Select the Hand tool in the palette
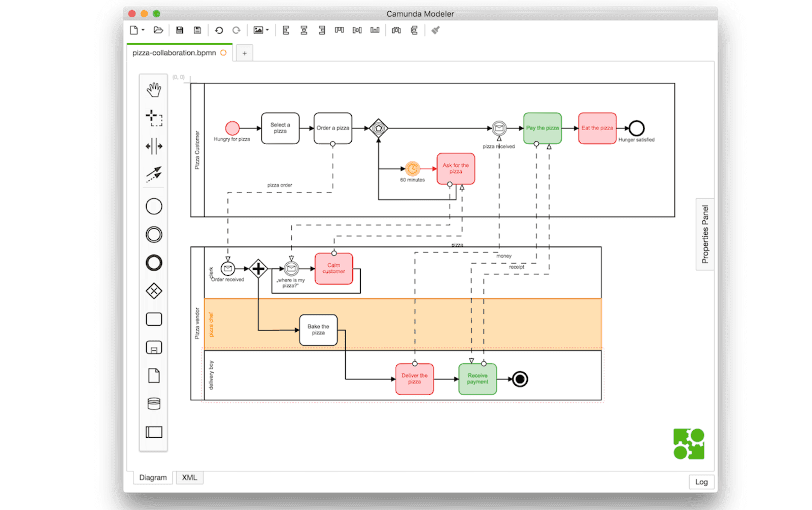The width and height of the screenshot is (812, 510). coord(153,89)
